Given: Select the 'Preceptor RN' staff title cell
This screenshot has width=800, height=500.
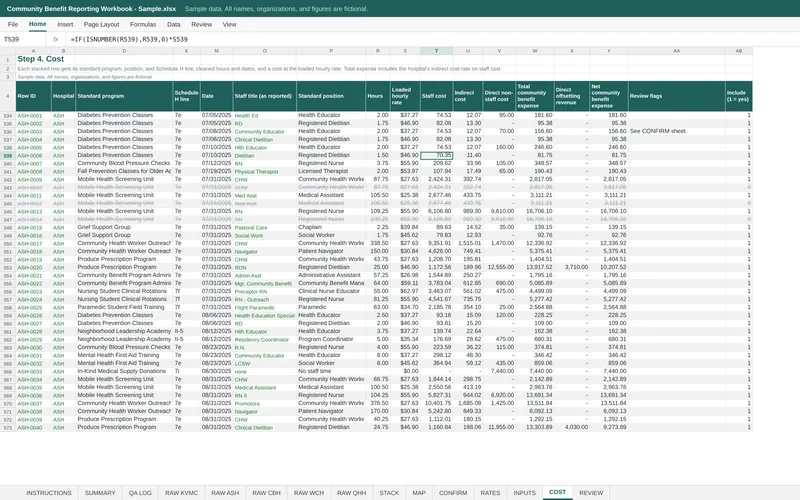Looking at the screenshot, I should click(x=264, y=292).
